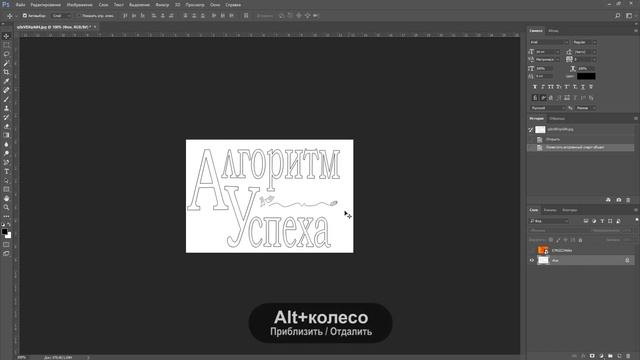Toggle the Auto-Select checkbox

pyautogui.click(x=24, y=16)
